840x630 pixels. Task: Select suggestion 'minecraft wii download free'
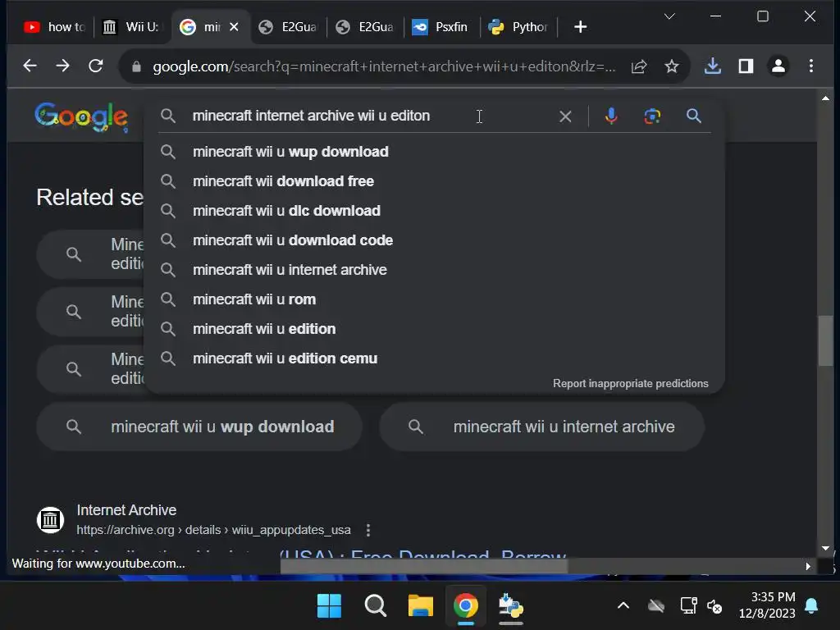pyautogui.click(x=435, y=181)
